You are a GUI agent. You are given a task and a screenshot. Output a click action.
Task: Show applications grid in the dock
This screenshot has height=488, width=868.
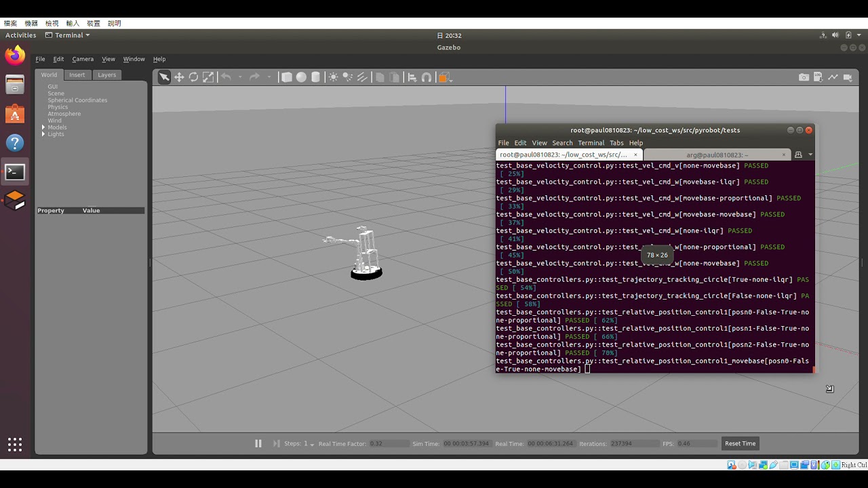click(x=15, y=445)
